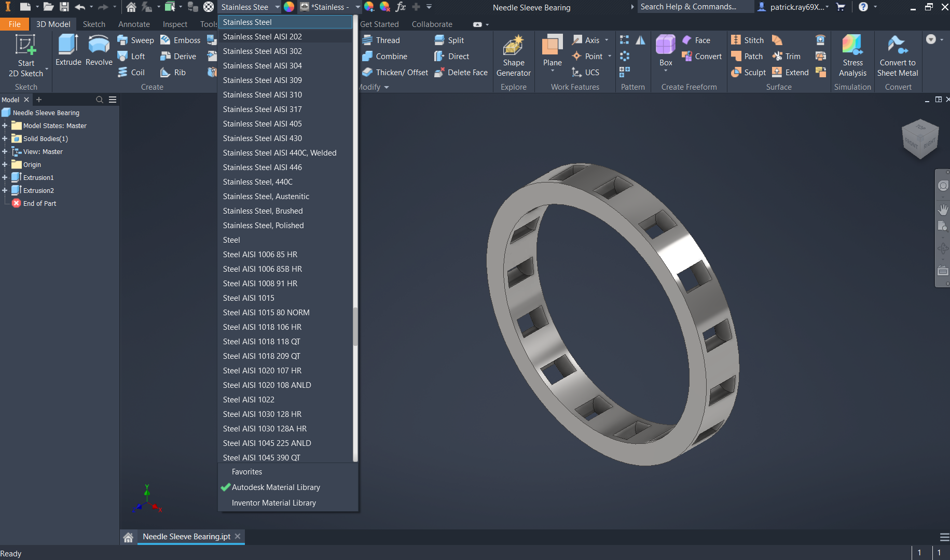Switch to the Sketch ribbon tab
The image size is (950, 560).
94,24
